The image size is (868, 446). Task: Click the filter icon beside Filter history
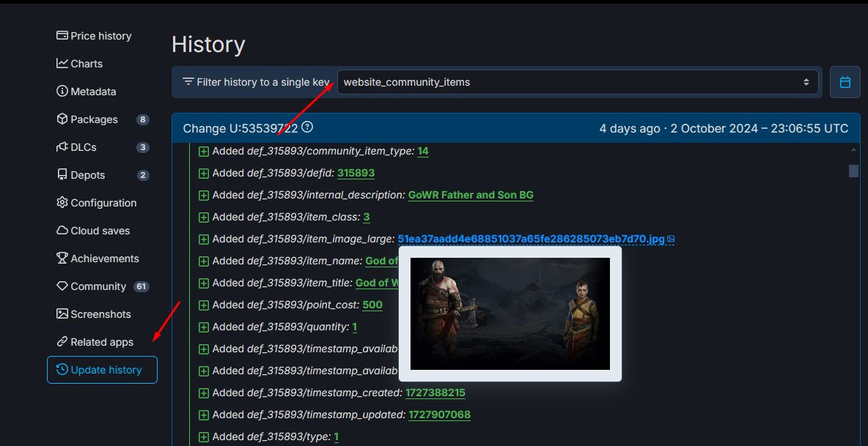pos(188,82)
